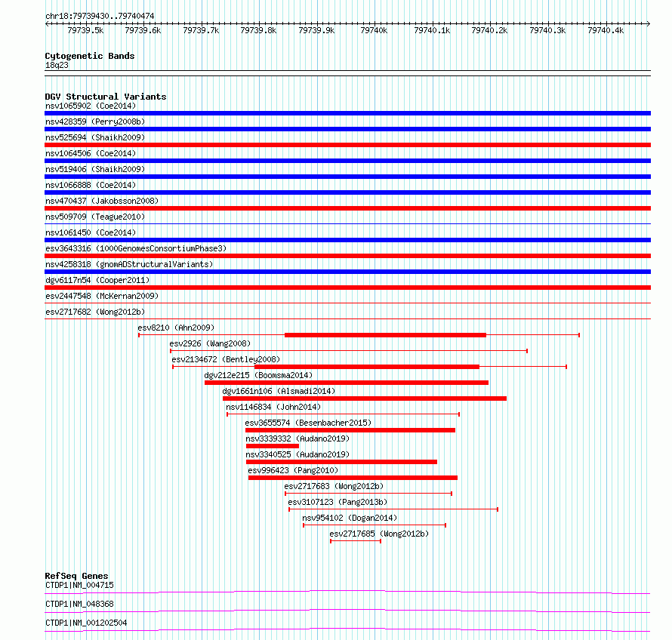The height and width of the screenshot is (640, 672).
Task: Click the nsv525694 (Shaikh2009) label
Action: click(x=95, y=137)
